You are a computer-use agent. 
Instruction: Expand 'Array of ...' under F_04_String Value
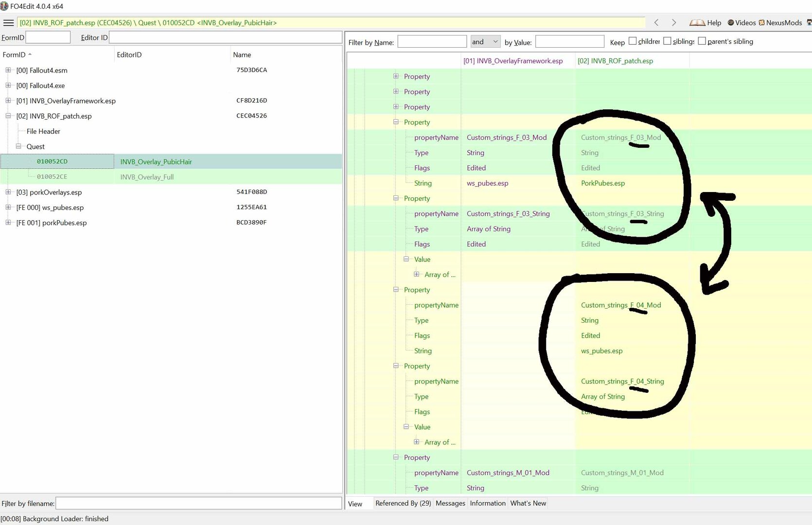pyautogui.click(x=416, y=442)
